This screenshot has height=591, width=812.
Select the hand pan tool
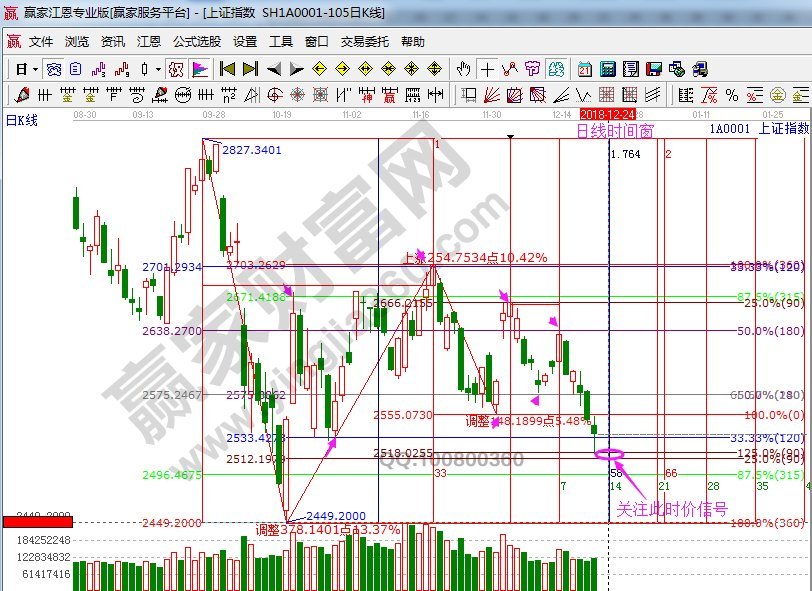tap(463, 69)
